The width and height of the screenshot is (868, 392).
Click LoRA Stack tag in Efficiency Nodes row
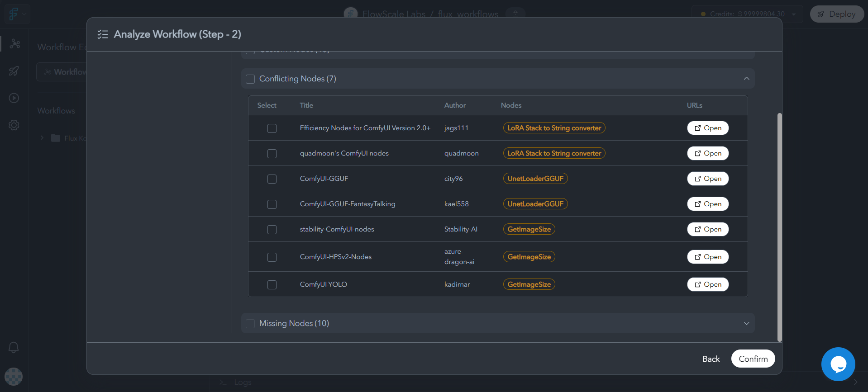click(x=554, y=128)
